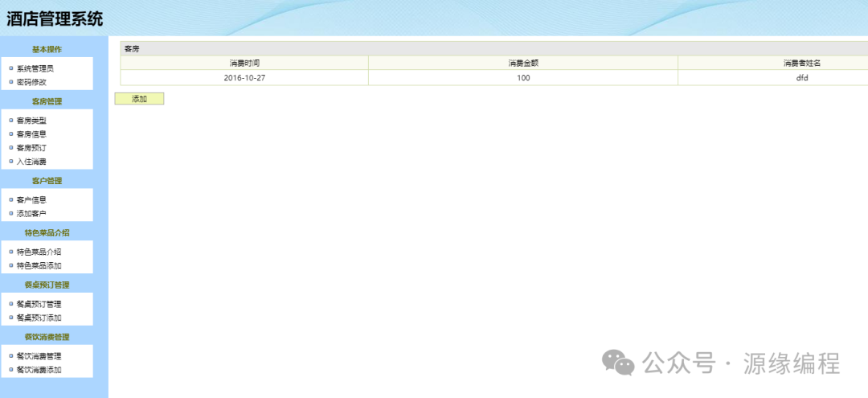Viewport: 868px width, 398px height.
Task: Click the 添加 button below table
Action: [x=139, y=99]
